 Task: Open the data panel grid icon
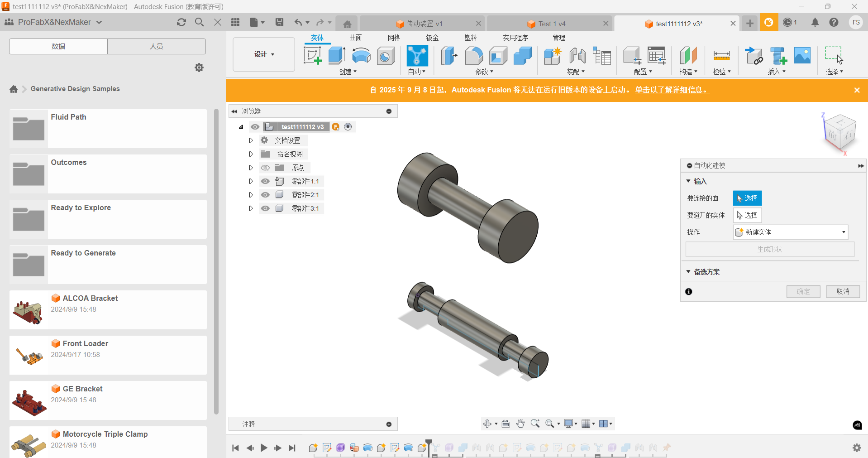click(235, 22)
